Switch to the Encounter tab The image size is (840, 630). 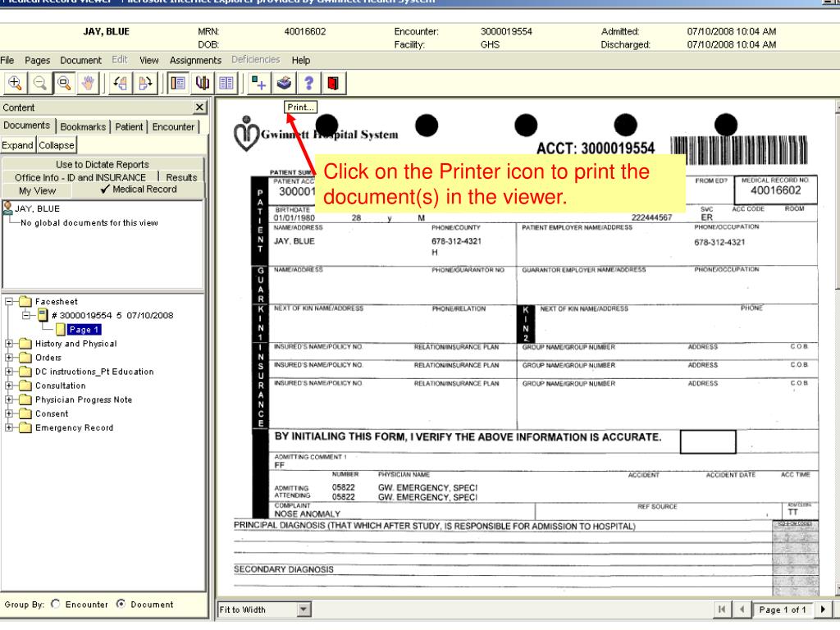coord(174,127)
